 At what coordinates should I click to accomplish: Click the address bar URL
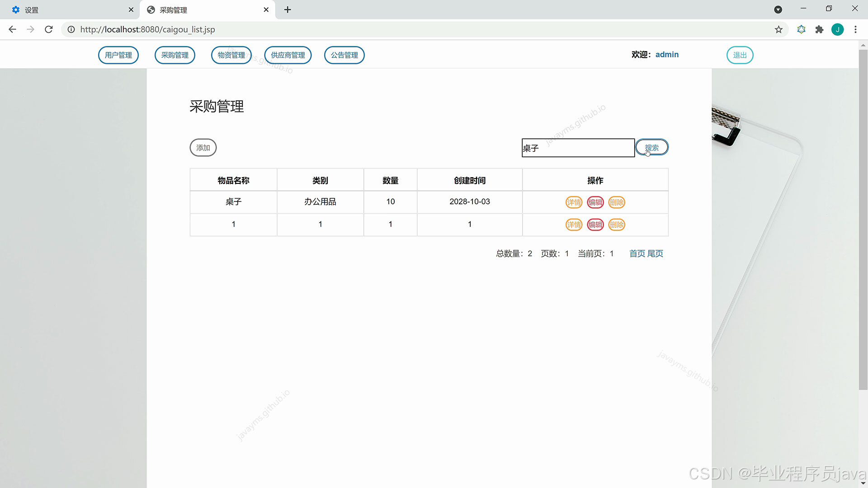pos(148,29)
